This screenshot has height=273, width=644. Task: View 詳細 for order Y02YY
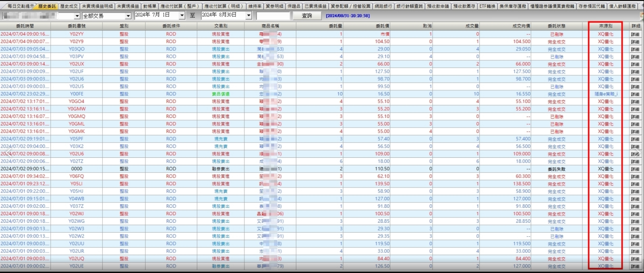click(635, 34)
